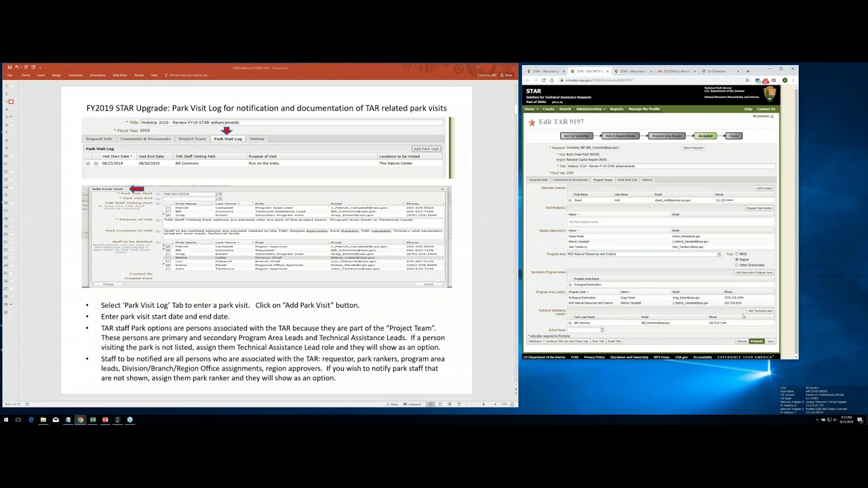Click the green Chrome profile avatar

tap(785, 80)
